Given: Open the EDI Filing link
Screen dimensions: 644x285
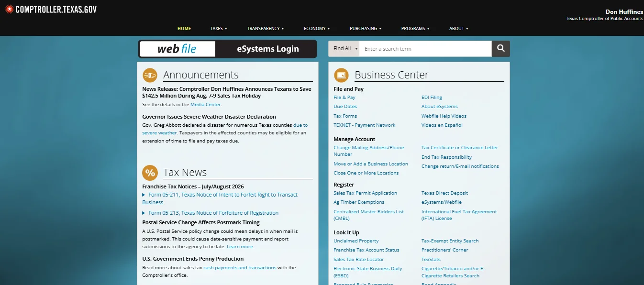Looking at the screenshot, I should pos(432,98).
